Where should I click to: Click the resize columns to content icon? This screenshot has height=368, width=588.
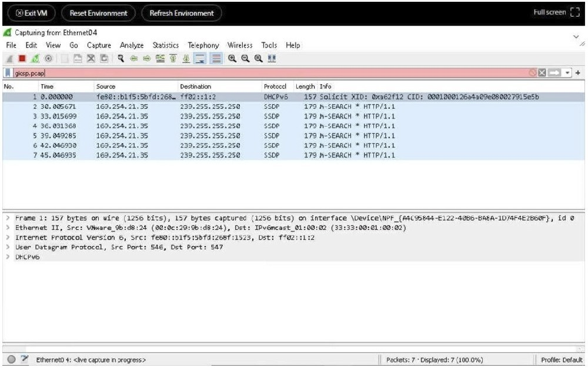coord(272,58)
